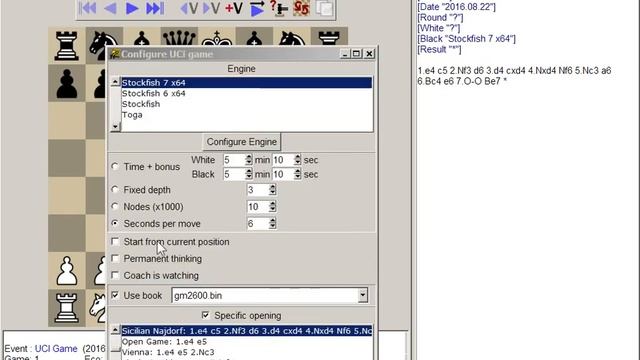Select Fixed depth mode
The width and height of the screenshot is (640, 360).
coord(115,190)
